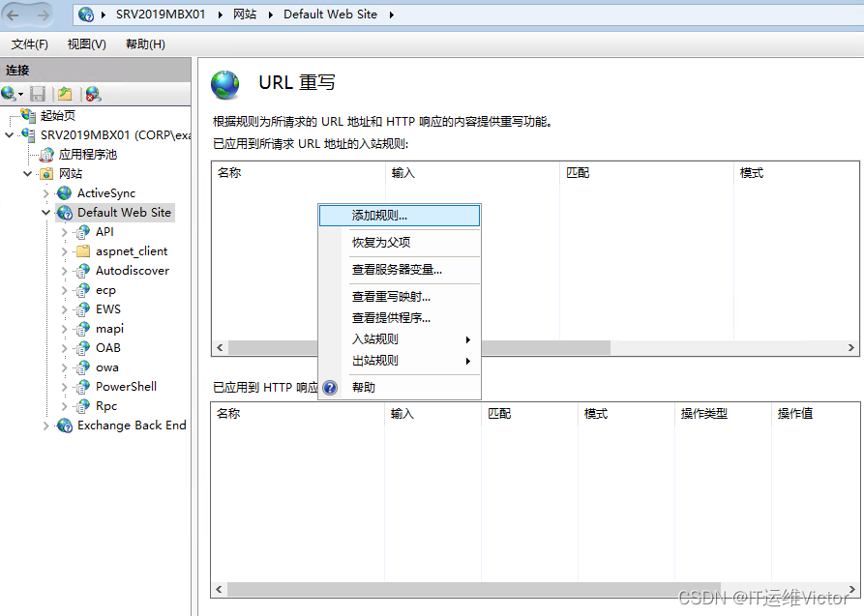864x616 pixels.
Task: Click the Autodiscover application icon
Action: 82,271
